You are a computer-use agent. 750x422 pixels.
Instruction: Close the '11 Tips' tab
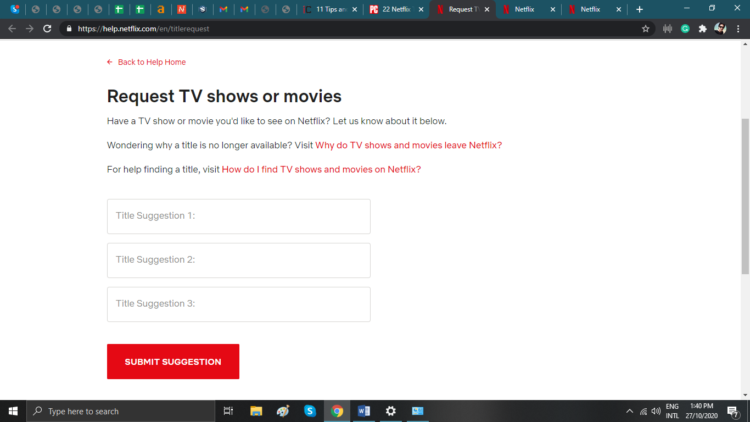pyautogui.click(x=354, y=9)
